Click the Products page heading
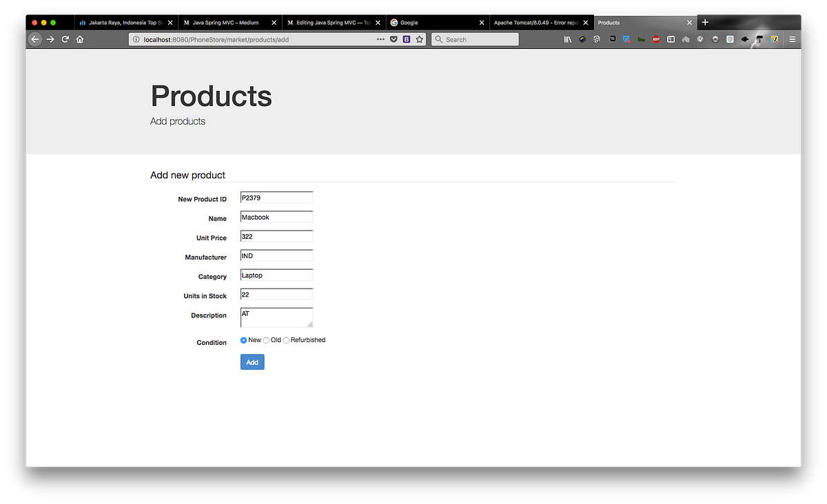 click(211, 96)
